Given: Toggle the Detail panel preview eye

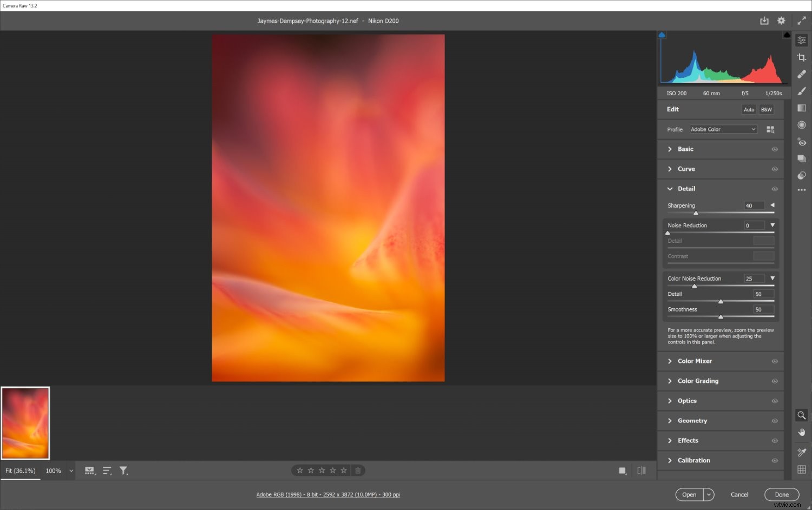Looking at the screenshot, I should click(x=775, y=189).
